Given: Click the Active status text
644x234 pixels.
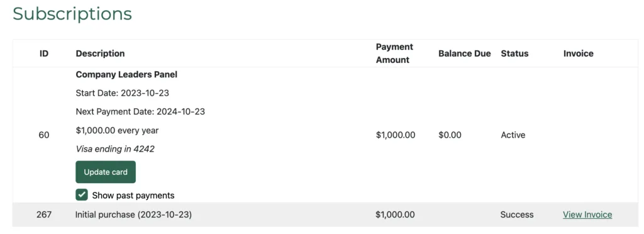Looking at the screenshot, I should 513,135.
